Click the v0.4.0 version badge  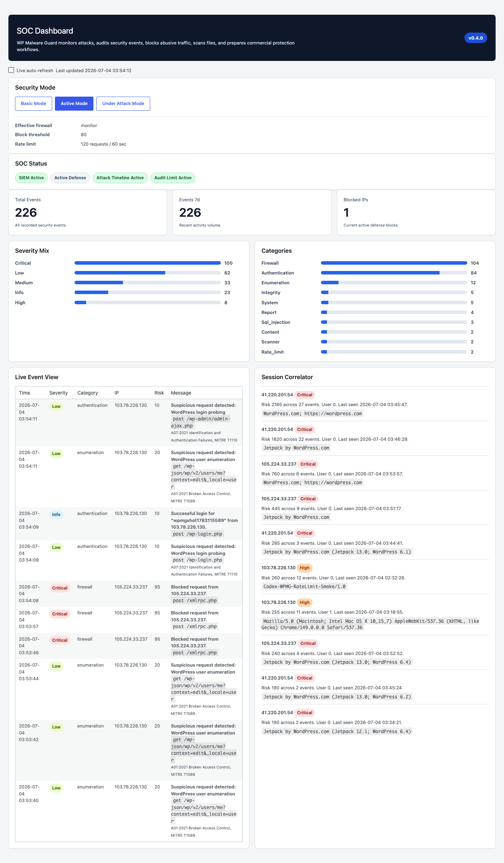pos(476,38)
